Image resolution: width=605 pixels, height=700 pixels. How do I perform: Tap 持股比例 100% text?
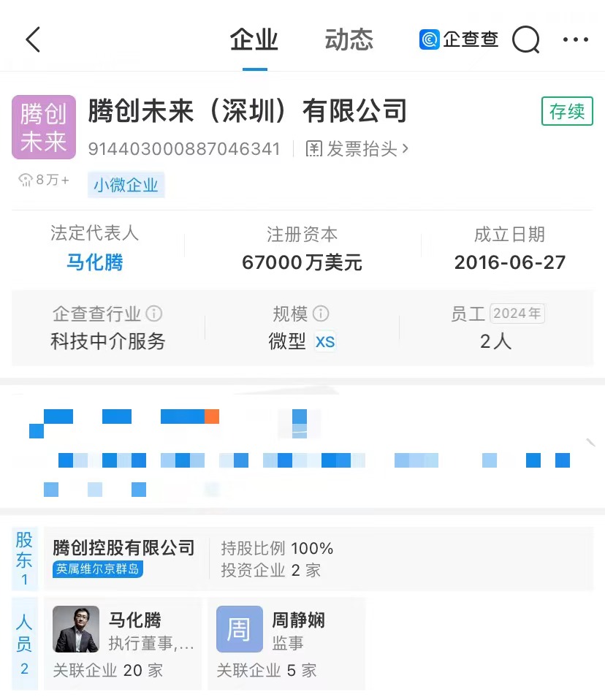(277, 548)
